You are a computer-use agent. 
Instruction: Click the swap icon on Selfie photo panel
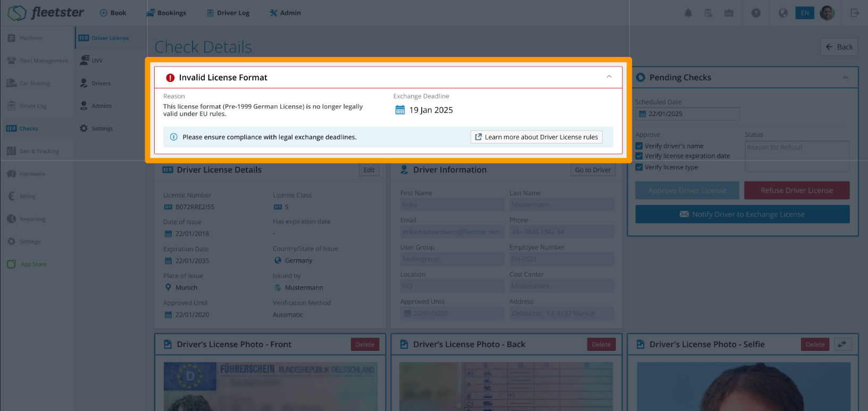tap(842, 344)
